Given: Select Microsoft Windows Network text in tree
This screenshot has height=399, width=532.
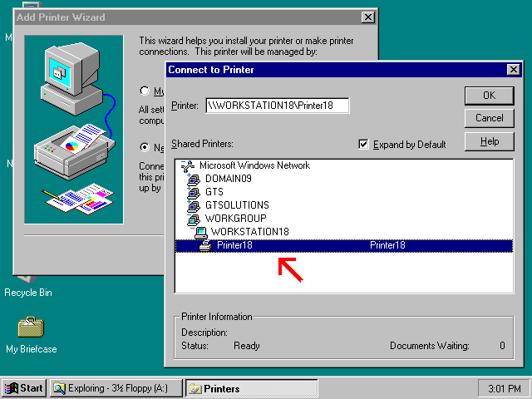Looking at the screenshot, I should pos(254,165).
